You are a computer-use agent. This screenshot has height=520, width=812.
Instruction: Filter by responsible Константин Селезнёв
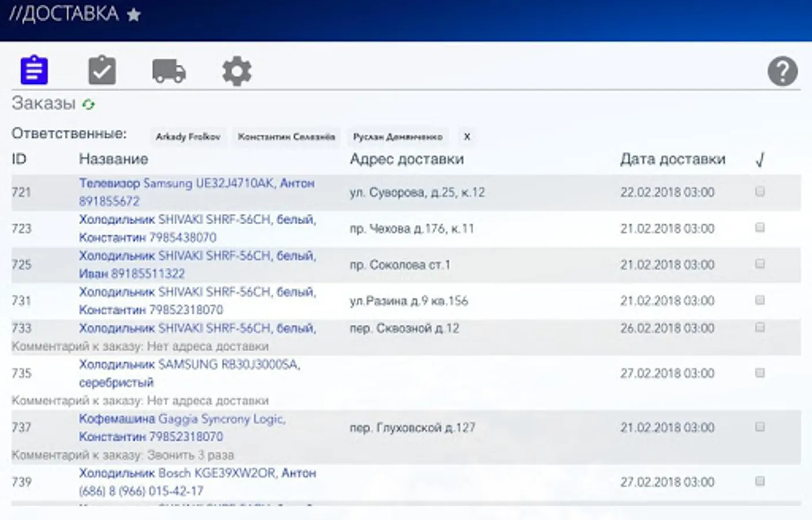point(287,137)
